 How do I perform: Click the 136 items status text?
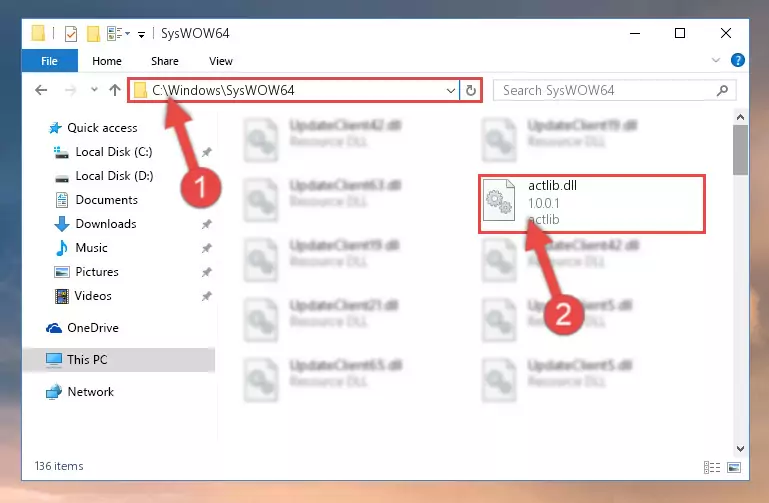[x=59, y=466]
